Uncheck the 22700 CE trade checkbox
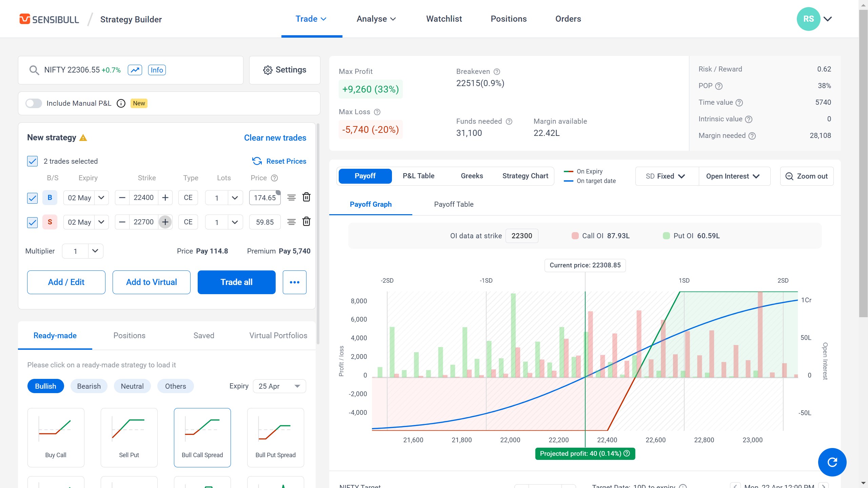The width and height of the screenshot is (868, 488). tap(32, 222)
